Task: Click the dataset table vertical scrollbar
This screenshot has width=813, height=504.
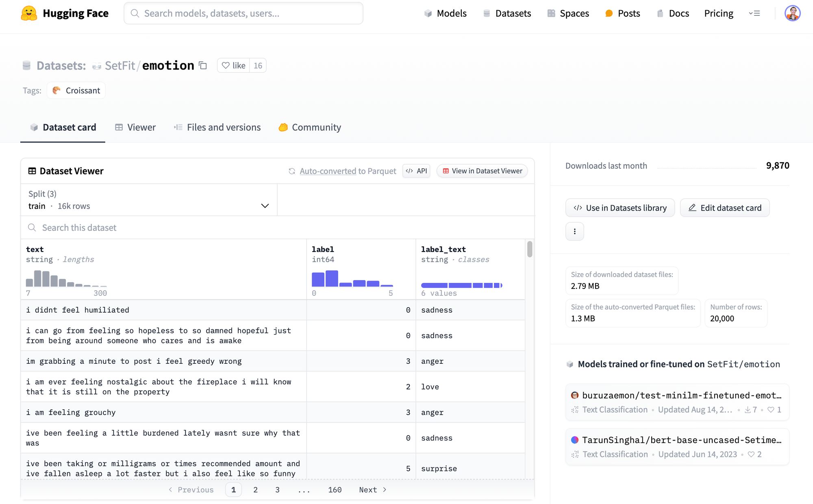Action: click(529, 249)
